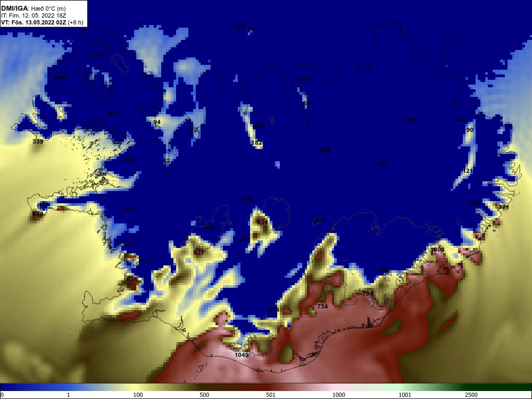This screenshot has width=532, height=399.
Task: Click the 'IT: Fim. 12. 05. 2022 18Z' line
Action: point(33,15)
